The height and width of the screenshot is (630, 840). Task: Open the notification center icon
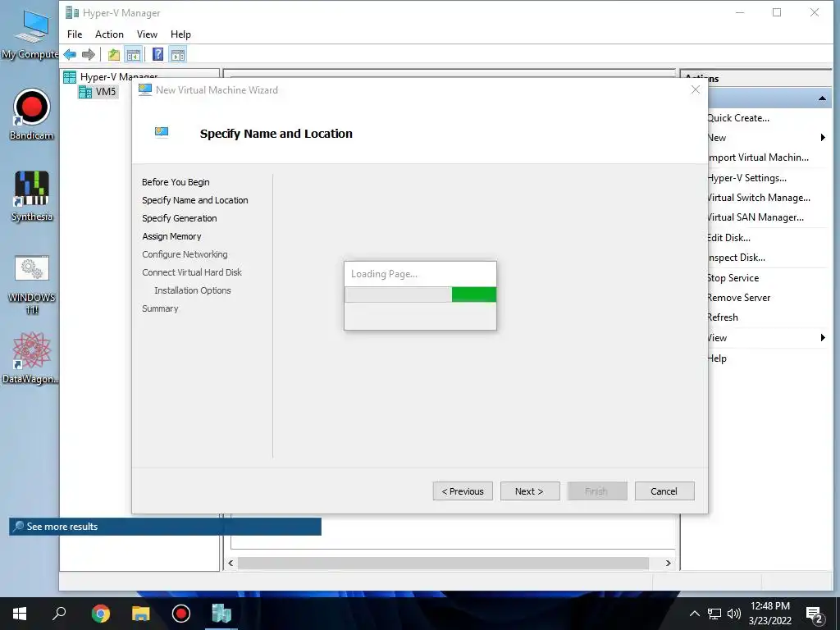click(814, 615)
